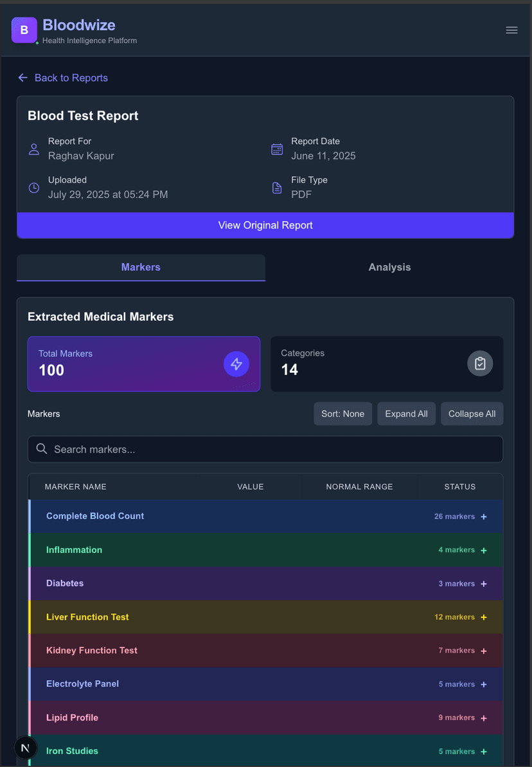This screenshot has width=532, height=767.
Task: Click the clipboard check icon in Categories
Action: pos(480,363)
